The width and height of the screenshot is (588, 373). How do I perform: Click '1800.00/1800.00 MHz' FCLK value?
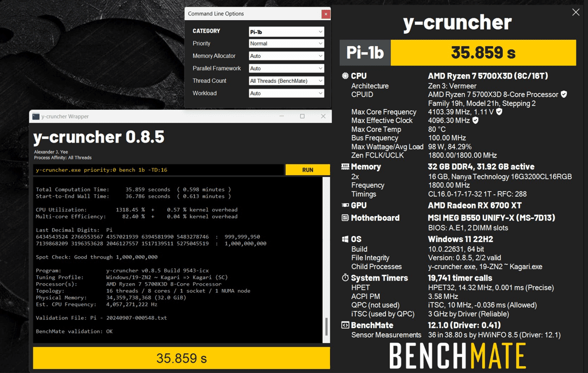click(x=462, y=155)
